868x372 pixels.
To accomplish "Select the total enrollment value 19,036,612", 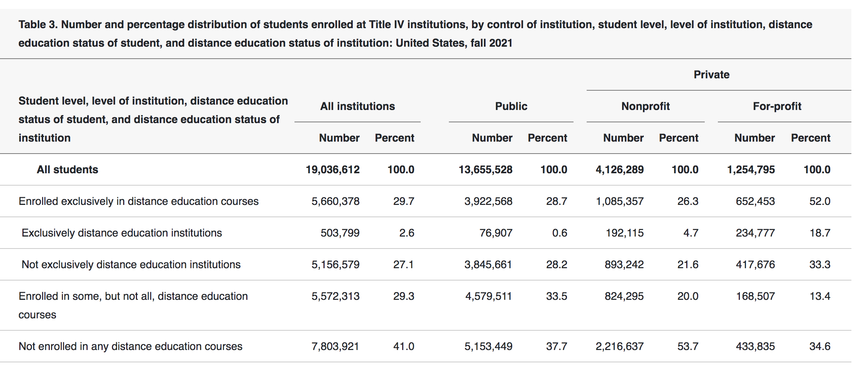I will click(x=332, y=169).
